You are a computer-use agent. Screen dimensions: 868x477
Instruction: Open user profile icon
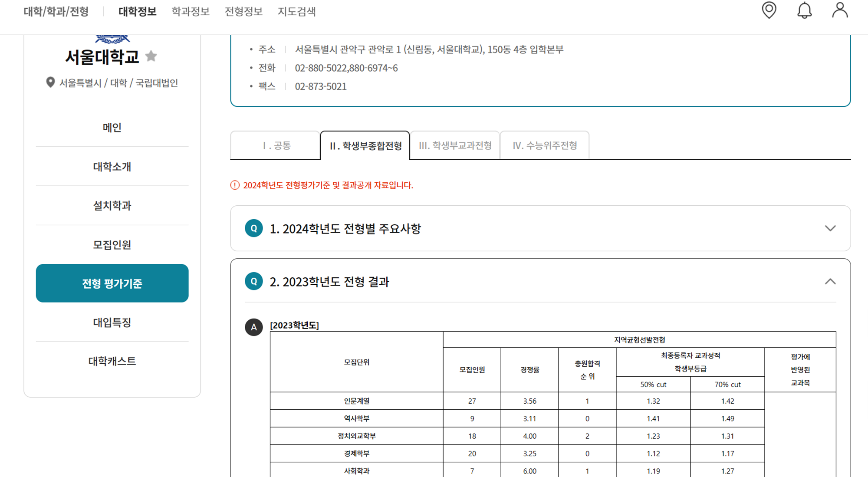[840, 10]
